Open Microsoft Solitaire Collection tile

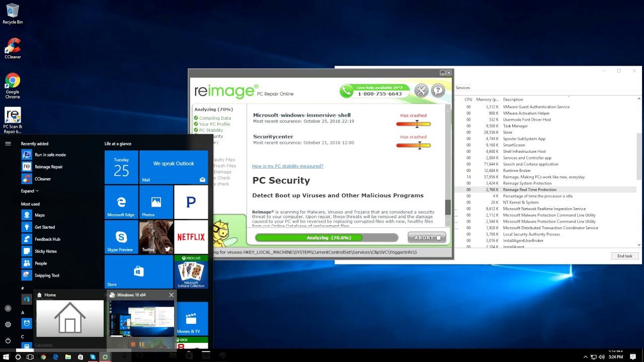point(191,271)
